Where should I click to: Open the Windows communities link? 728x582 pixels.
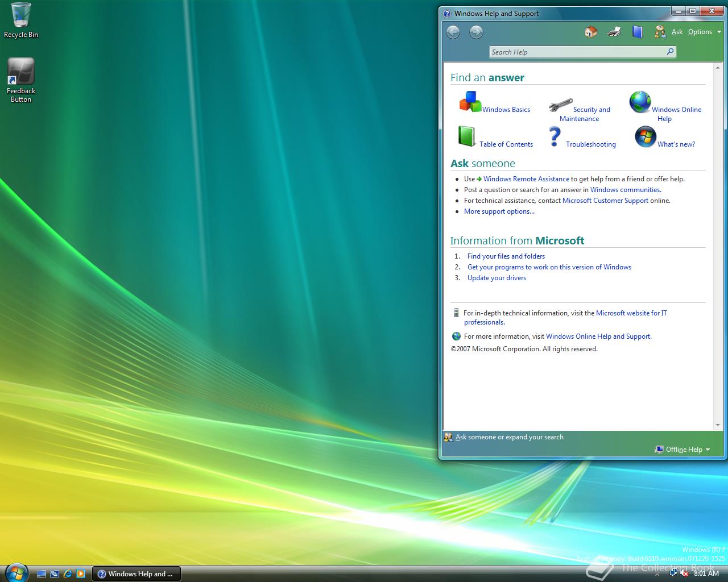click(x=625, y=190)
